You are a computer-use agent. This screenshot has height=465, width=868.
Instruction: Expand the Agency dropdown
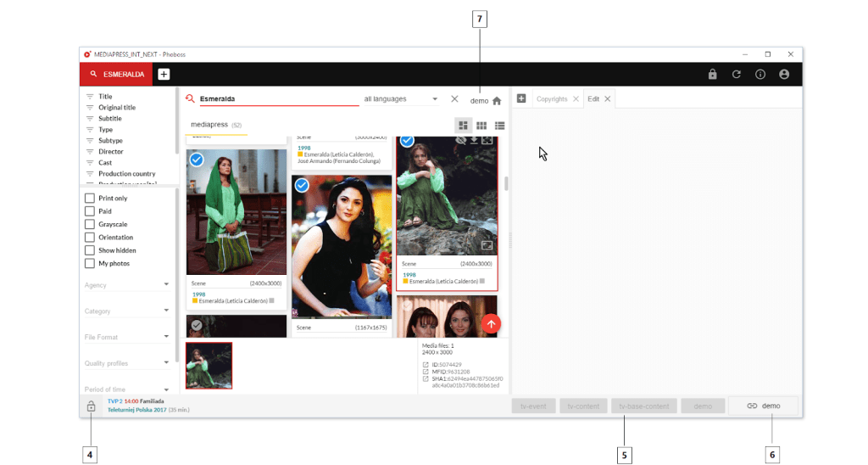click(127, 285)
